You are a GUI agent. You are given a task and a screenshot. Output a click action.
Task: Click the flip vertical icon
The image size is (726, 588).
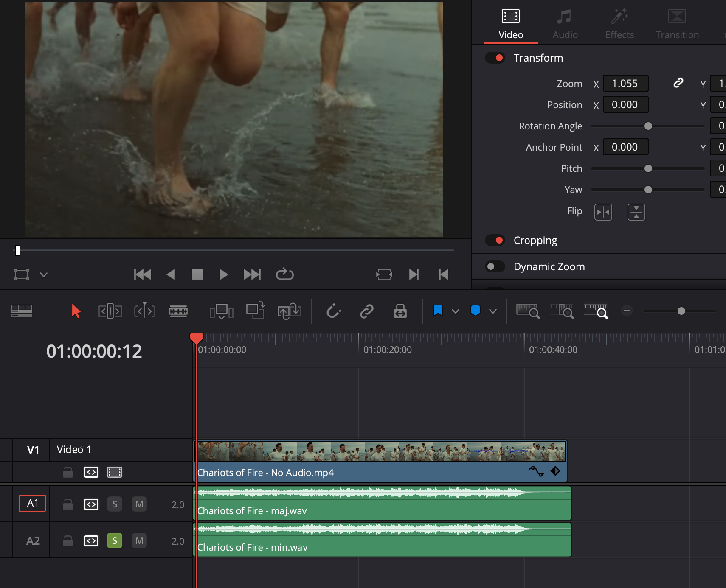coord(636,212)
